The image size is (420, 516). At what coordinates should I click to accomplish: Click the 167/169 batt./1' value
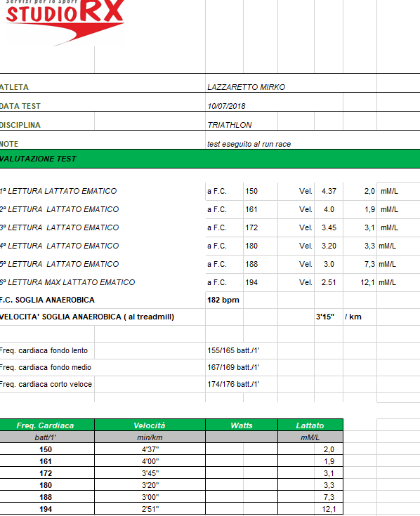pos(233,368)
